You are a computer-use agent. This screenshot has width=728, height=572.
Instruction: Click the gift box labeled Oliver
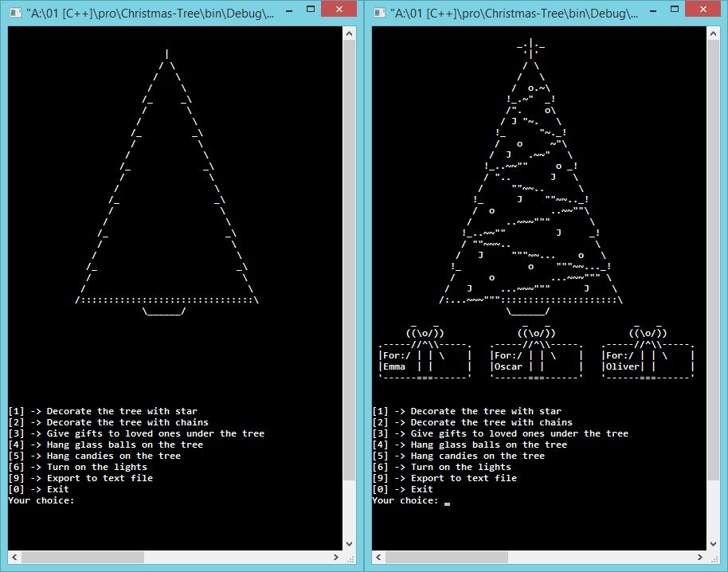tap(648, 354)
